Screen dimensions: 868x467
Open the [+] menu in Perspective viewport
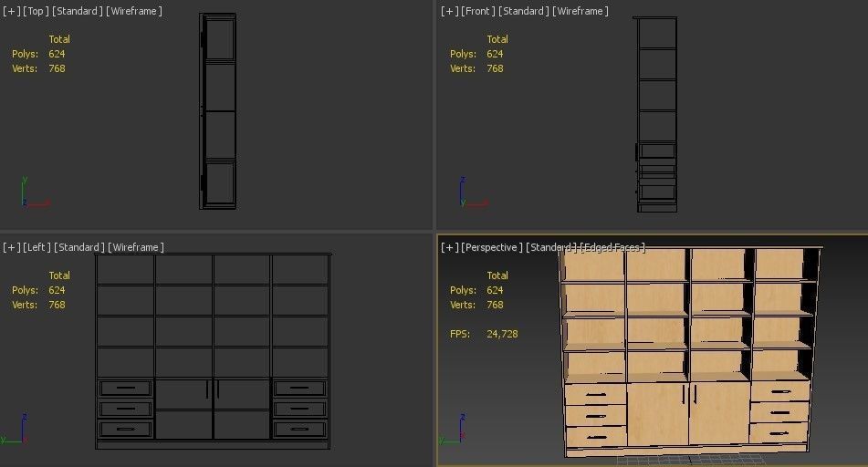tap(450, 247)
